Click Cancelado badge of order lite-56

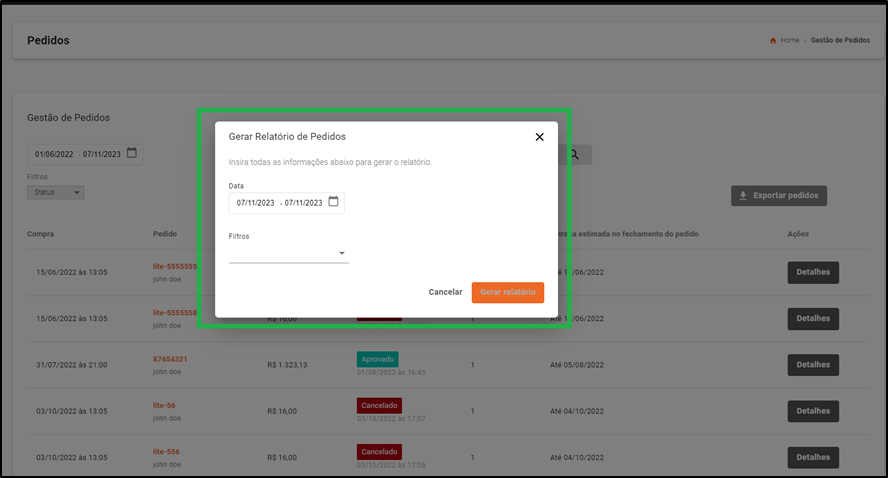[379, 406]
